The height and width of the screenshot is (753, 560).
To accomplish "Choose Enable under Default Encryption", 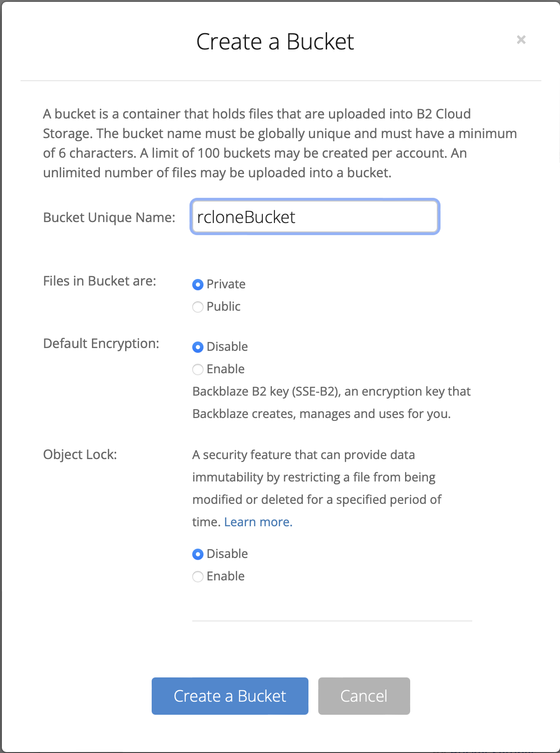I will point(198,369).
